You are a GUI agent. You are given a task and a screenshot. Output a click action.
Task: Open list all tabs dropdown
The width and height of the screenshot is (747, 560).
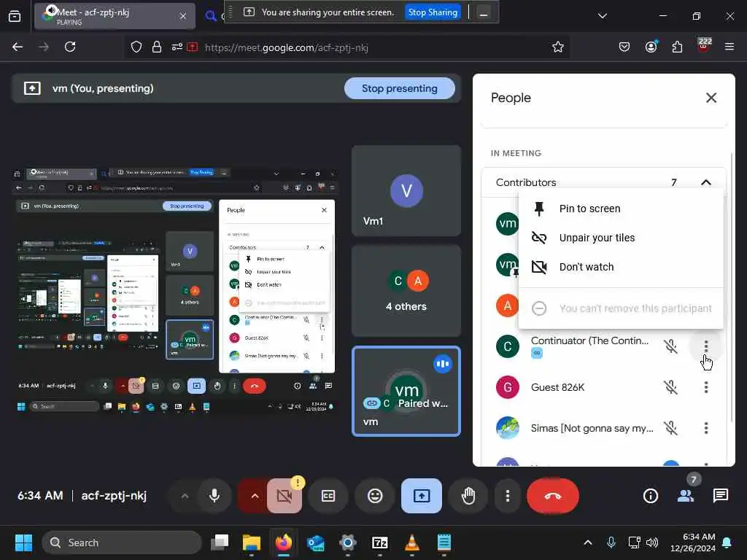point(603,16)
